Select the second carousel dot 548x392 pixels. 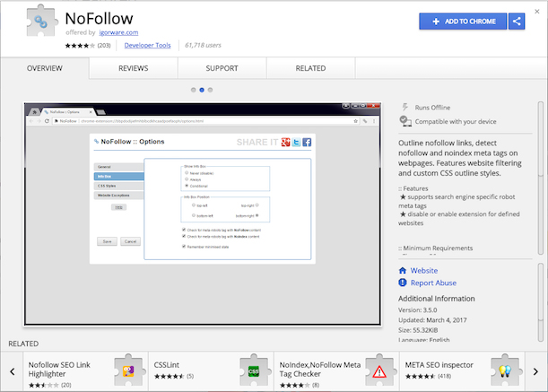(x=202, y=90)
